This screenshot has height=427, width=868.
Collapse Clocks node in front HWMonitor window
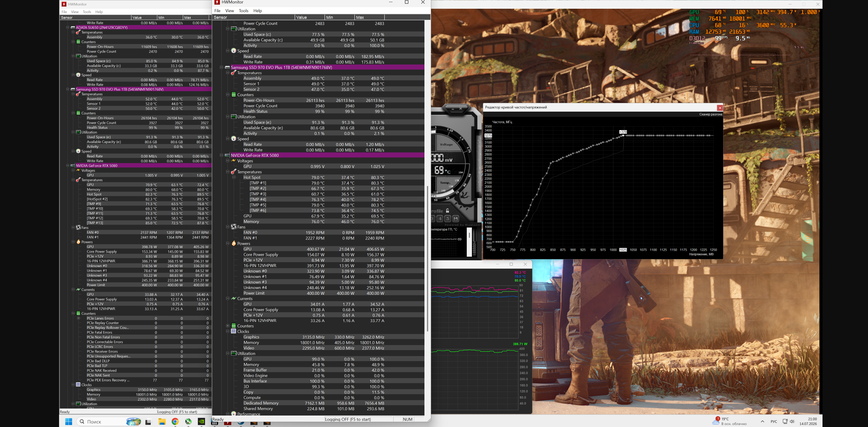[228, 331]
